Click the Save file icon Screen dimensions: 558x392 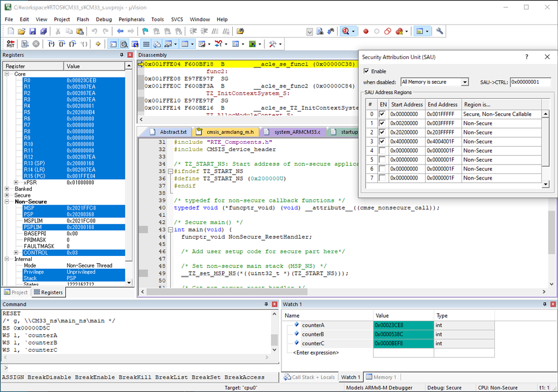tap(33, 31)
